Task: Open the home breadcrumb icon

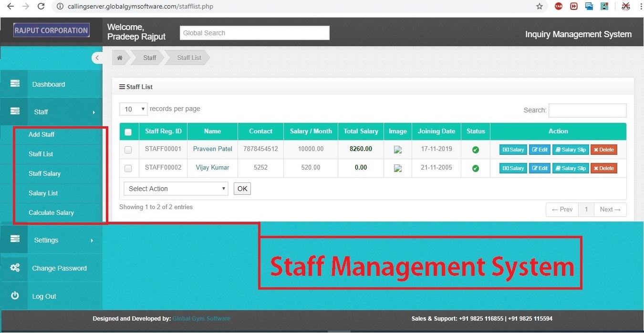Action: [120, 57]
